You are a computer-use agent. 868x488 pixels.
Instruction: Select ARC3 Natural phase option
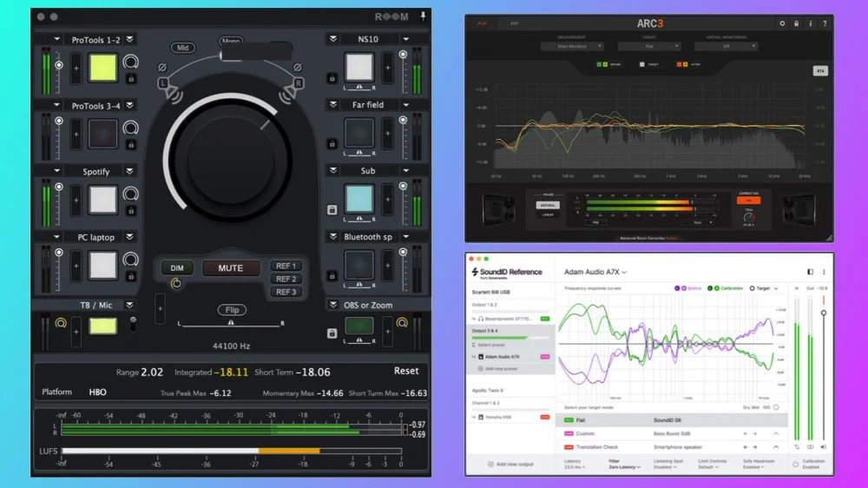548,206
